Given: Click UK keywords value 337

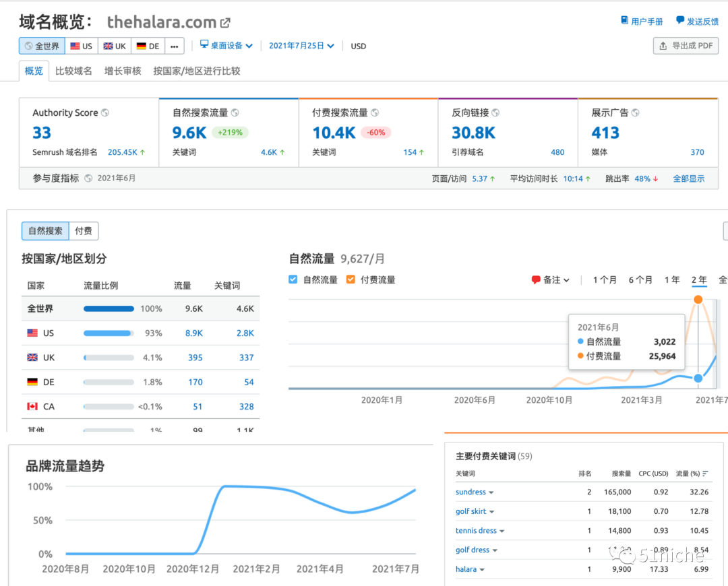Looking at the screenshot, I should pyautogui.click(x=247, y=358).
